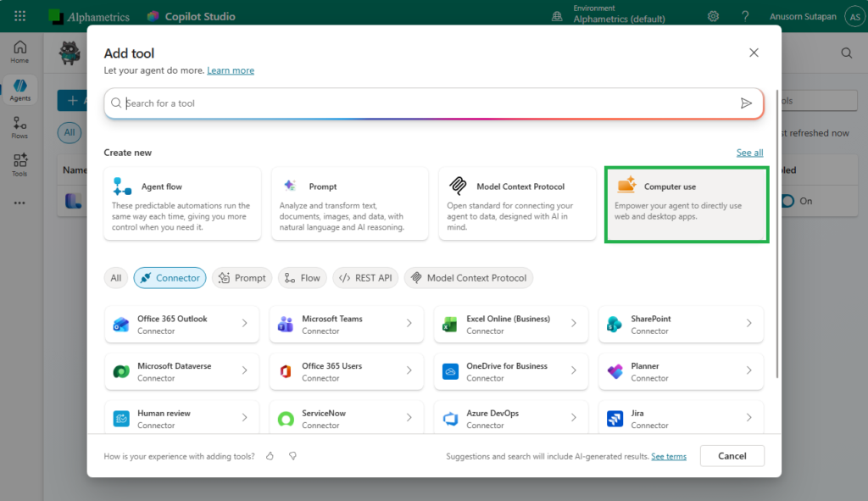The height and width of the screenshot is (501, 868).
Task: Expand Jira chevron
Action: (x=749, y=417)
